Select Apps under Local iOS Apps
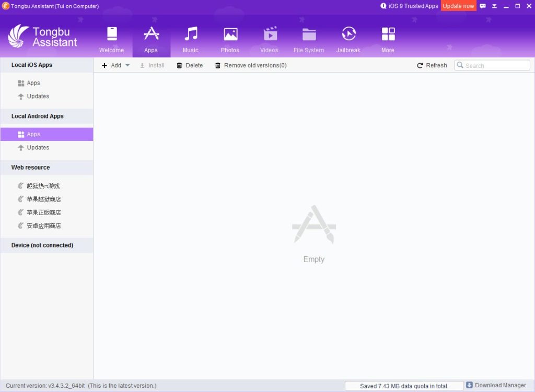The image size is (535, 392). click(46, 83)
